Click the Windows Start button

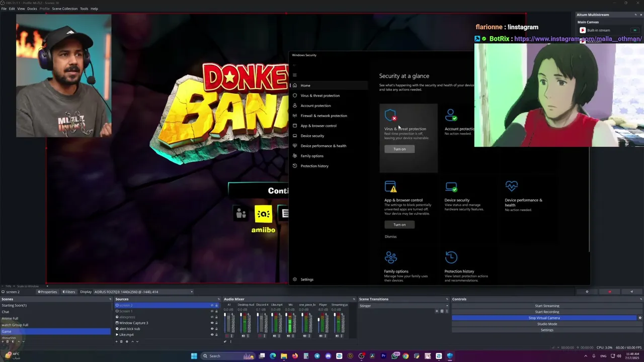point(194,356)
